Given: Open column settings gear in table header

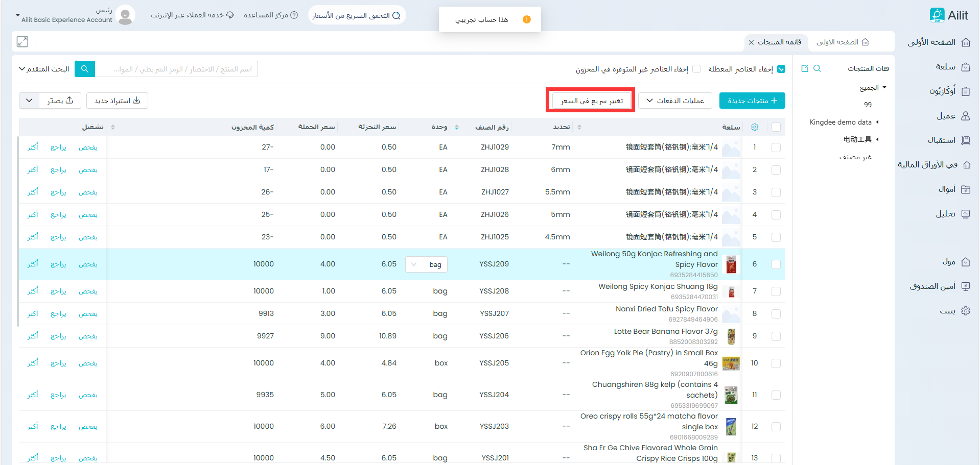Looking at the screenshot, I should coord(755,127).
